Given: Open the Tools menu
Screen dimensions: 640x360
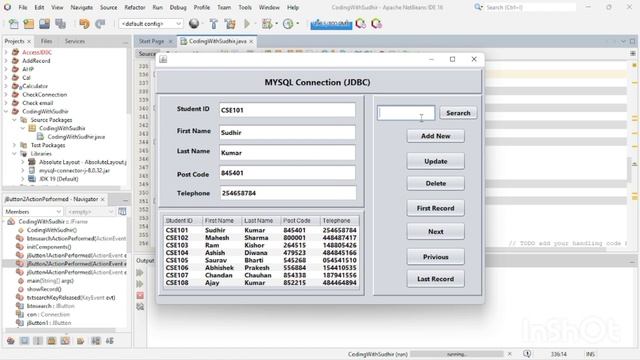Looking at the screenshot, I should click(x=245, y=7).
